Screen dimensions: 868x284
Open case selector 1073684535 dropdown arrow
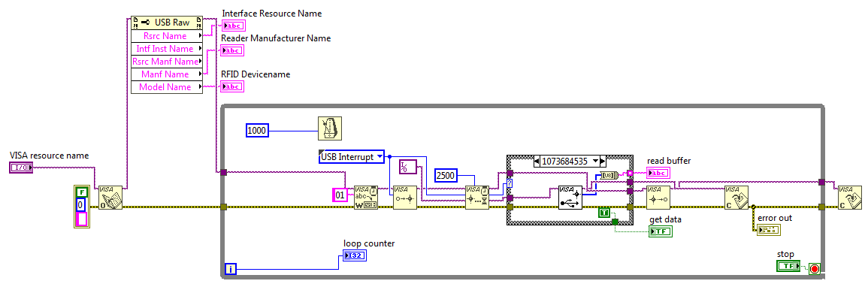[x=596, y=161]
